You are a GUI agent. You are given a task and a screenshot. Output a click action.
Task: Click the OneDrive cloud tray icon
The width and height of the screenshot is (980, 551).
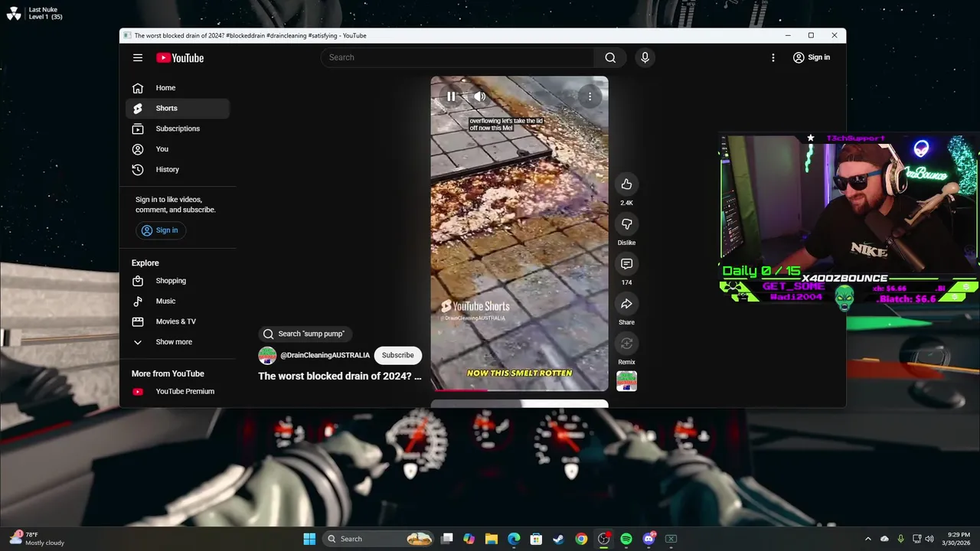tap(884, 539)
